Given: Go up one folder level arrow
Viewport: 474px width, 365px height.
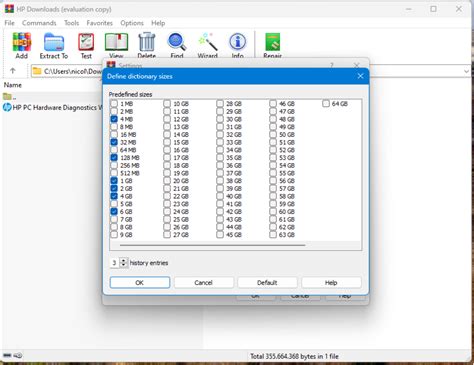Looking at the screenshot, I should coord(13,71).
